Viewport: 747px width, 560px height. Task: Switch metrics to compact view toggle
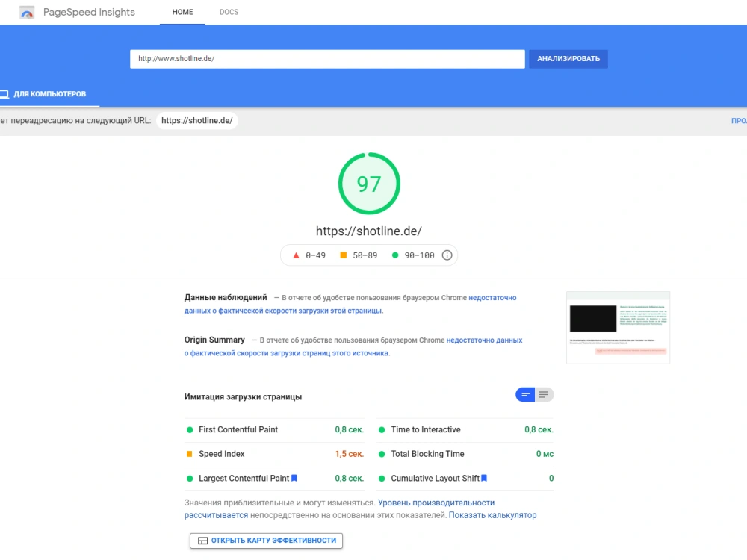[525, 395]
